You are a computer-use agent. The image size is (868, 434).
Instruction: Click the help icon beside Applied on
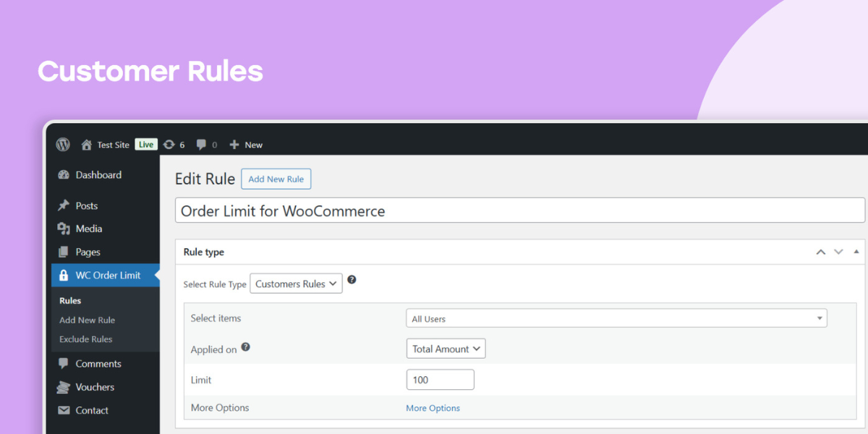tap(245, 347)
